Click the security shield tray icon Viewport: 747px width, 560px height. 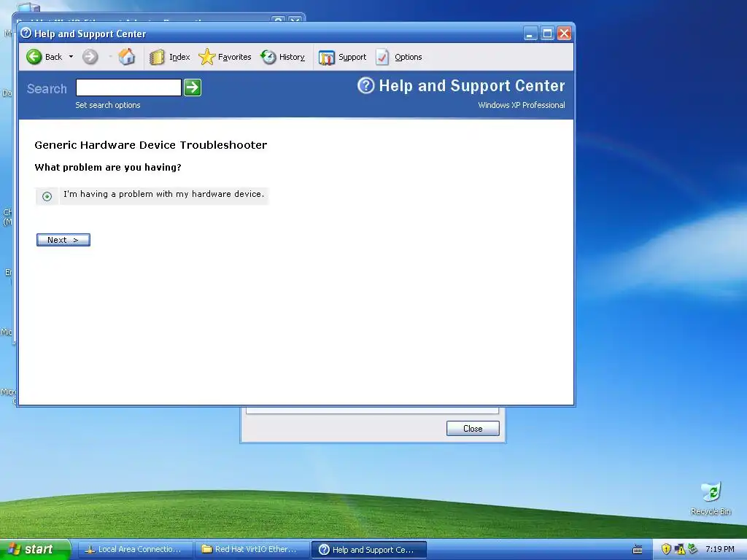(666, 550)
